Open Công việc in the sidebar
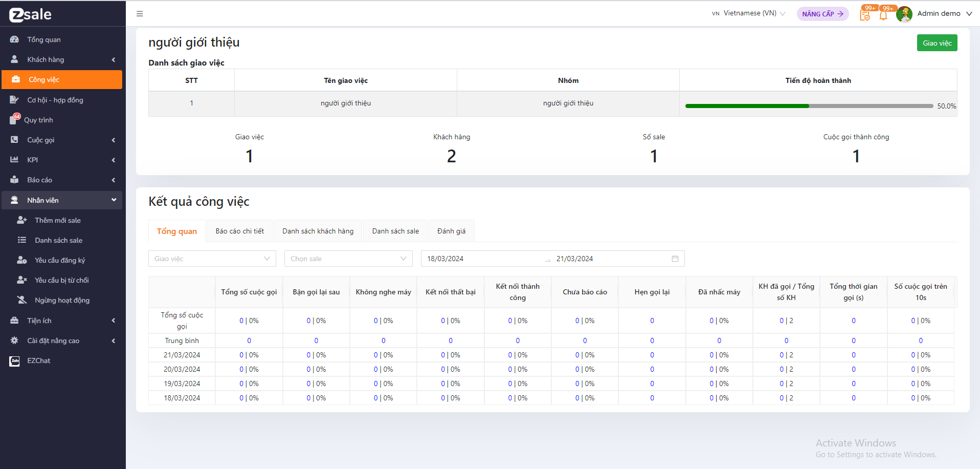 point(62,79)
